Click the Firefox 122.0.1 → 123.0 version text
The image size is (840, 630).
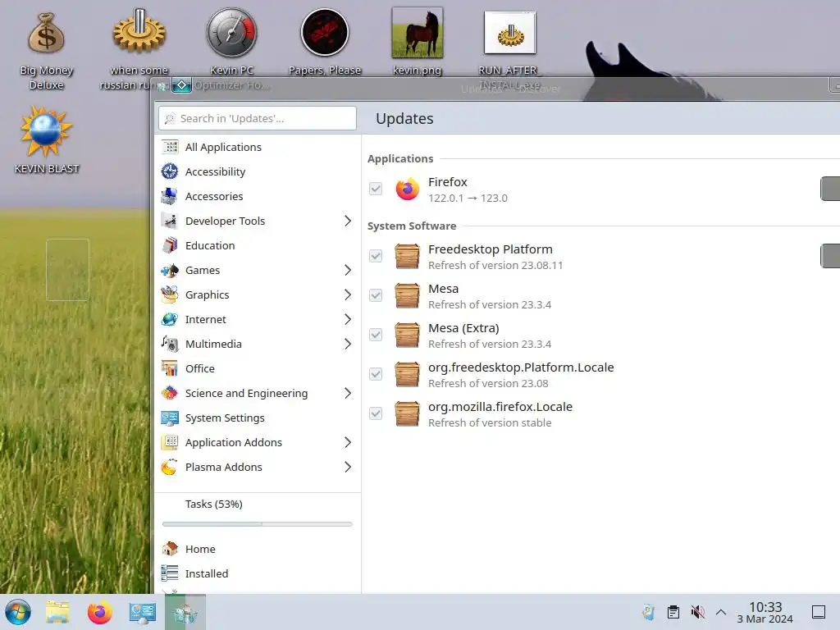(468, 199)
